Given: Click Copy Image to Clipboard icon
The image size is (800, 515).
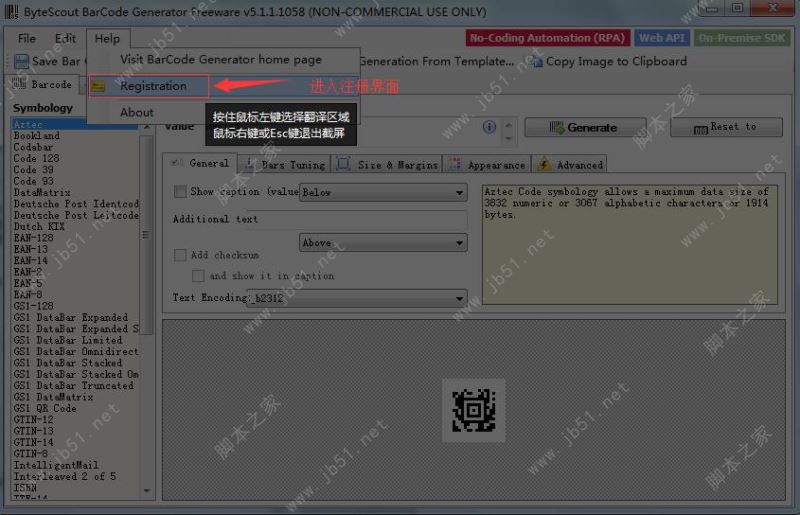Looking at the screenshot, I should 535,61.
